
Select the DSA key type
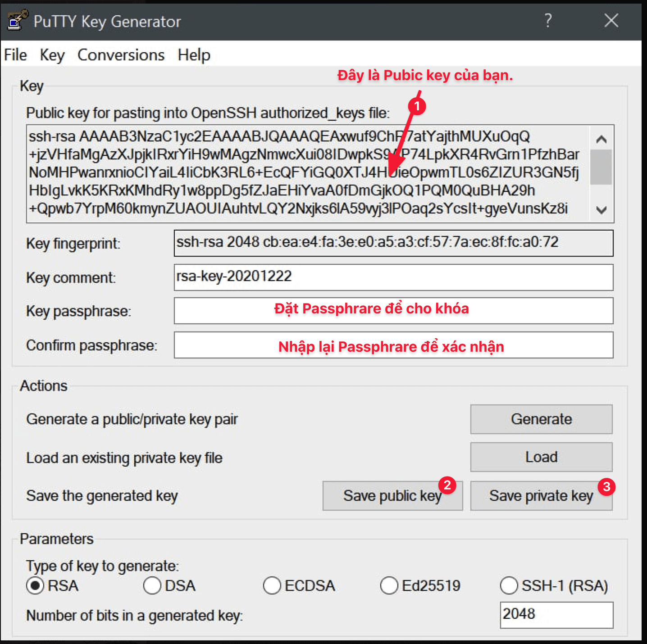click(x=152, y=585)
